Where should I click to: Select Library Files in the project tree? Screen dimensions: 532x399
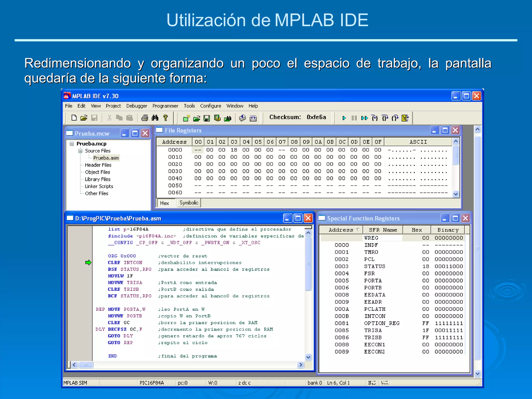(98, 179)
